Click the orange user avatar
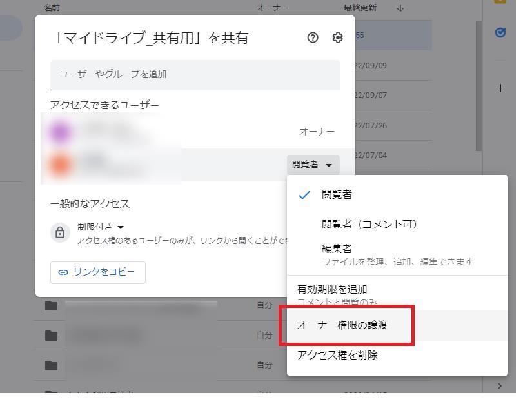Viewport: 532px width, 406px height. (60, 165)
